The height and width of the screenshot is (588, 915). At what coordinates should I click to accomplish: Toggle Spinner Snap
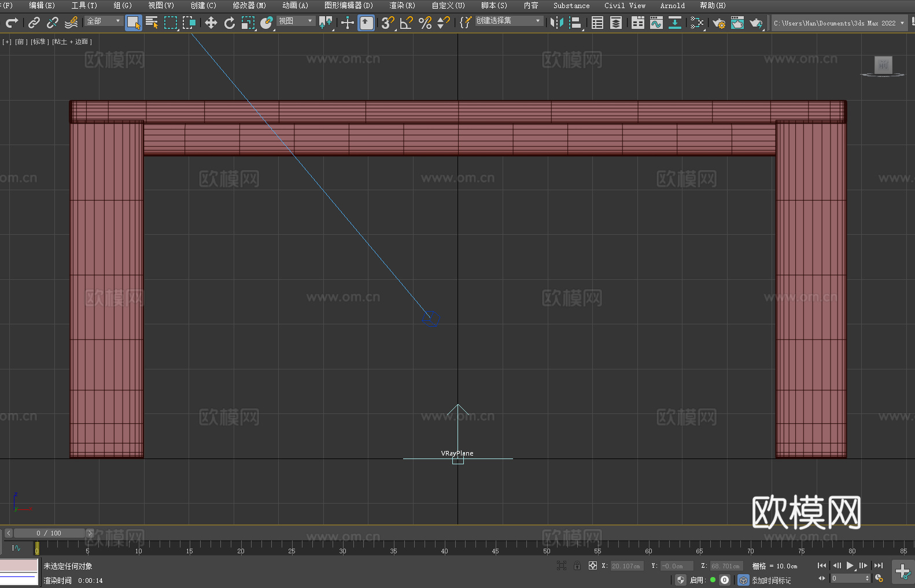point(444,23)
